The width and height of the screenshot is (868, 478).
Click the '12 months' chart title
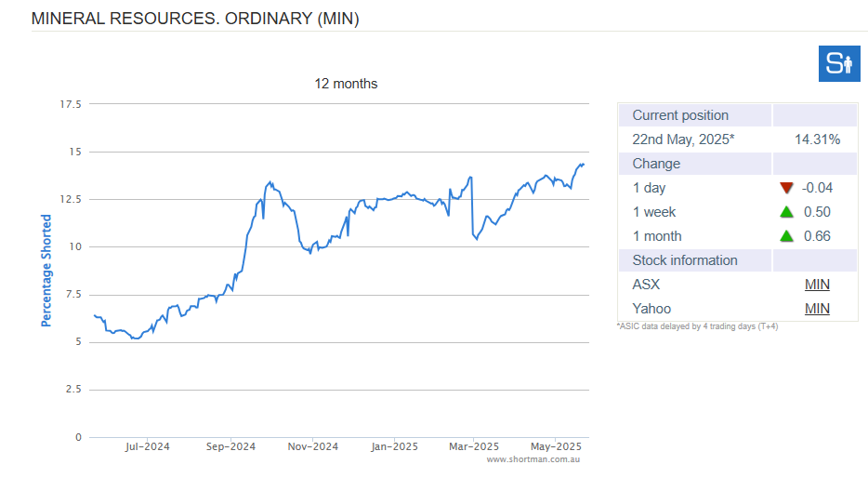tap(346, 84)
